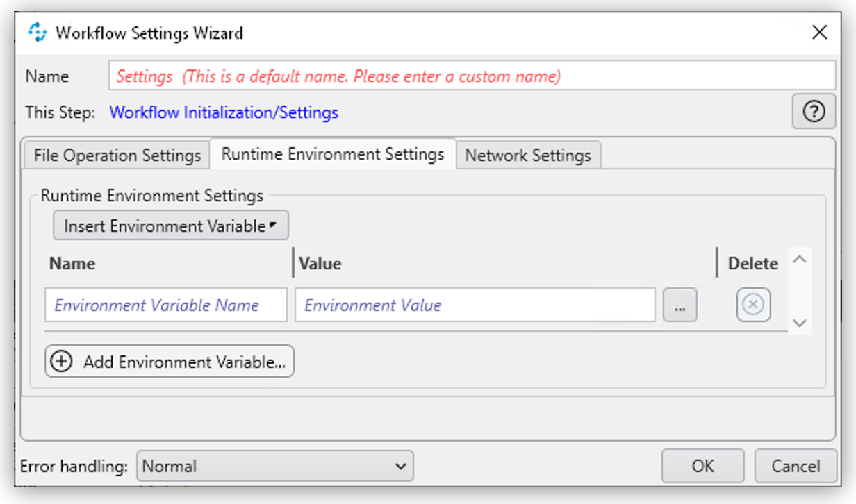Open the help question mark icon
The height and width of the screenshot is (504, 856).
[814, 112]
